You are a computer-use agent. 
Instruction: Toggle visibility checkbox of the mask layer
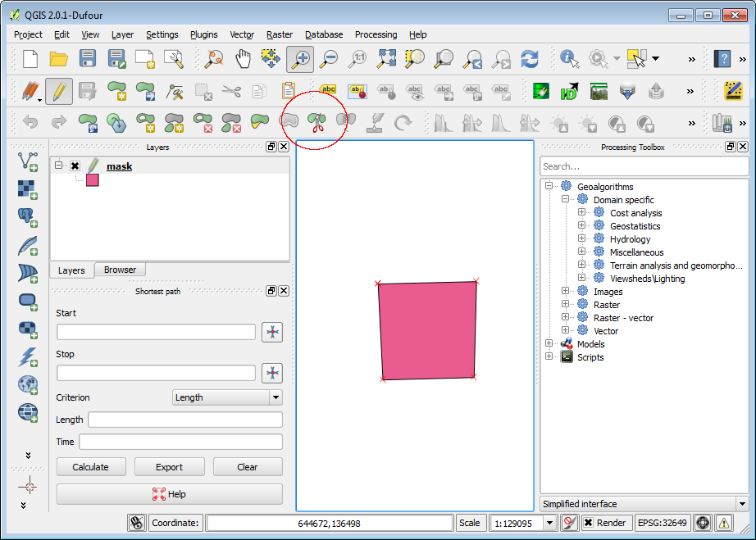click(x=74, y=166)
